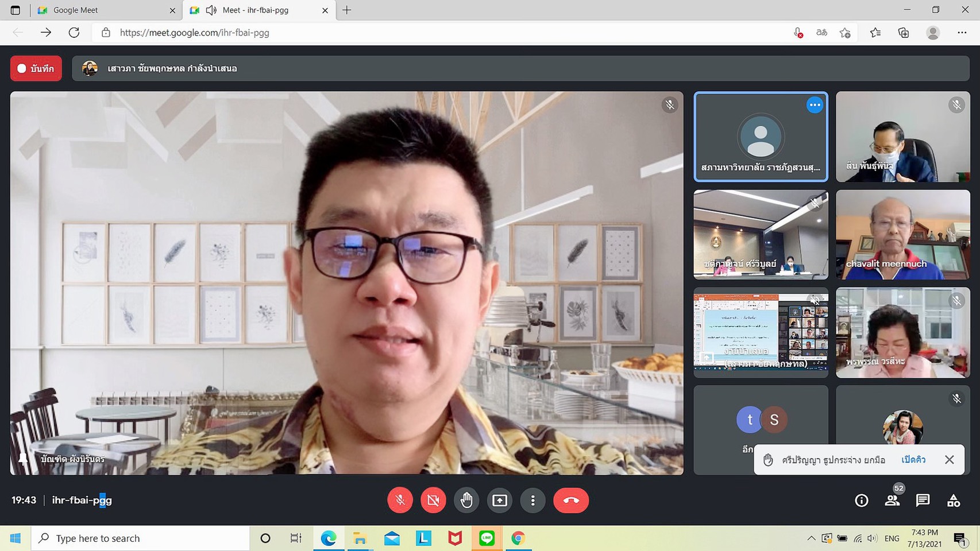
Task: Open the activities shapes icon
Action: tap(953, 500)
